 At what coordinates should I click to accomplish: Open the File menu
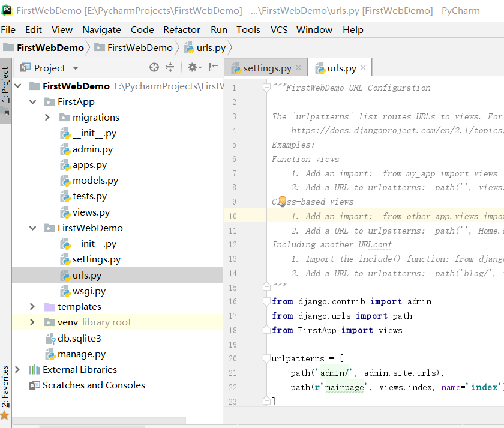[8, 30]
